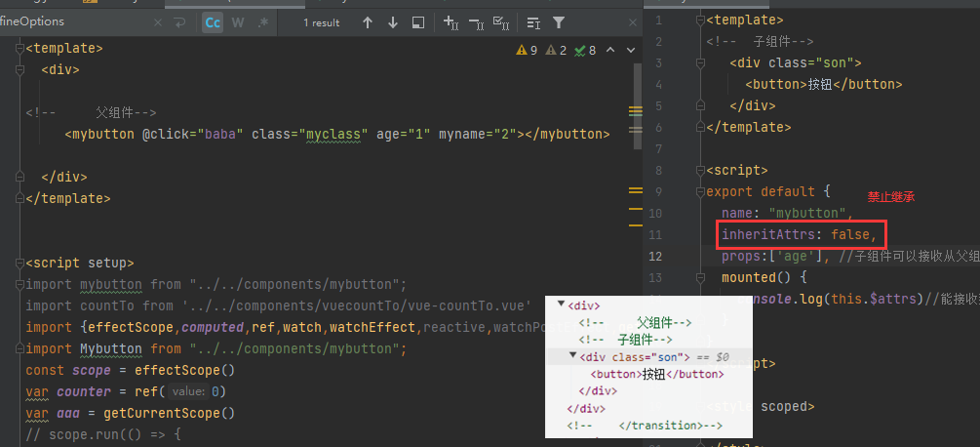Clear the search field text
The width and height of the screenshot is (980, 447).
click(x=158, y=22)
